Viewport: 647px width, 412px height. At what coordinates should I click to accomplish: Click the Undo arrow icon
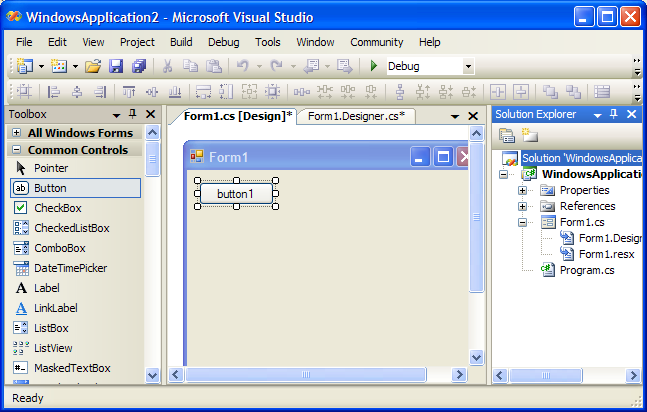tap(243, 66)
